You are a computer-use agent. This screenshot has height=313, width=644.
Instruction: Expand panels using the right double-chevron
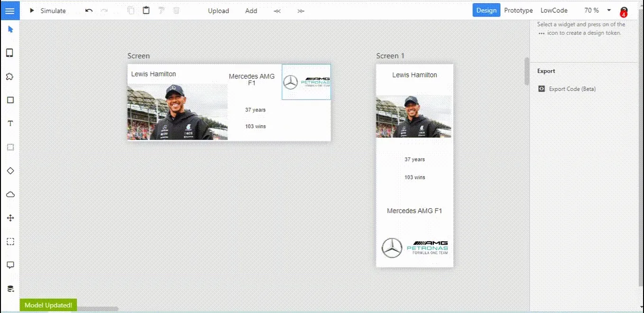pyautogui.click(x=301, y=10)
